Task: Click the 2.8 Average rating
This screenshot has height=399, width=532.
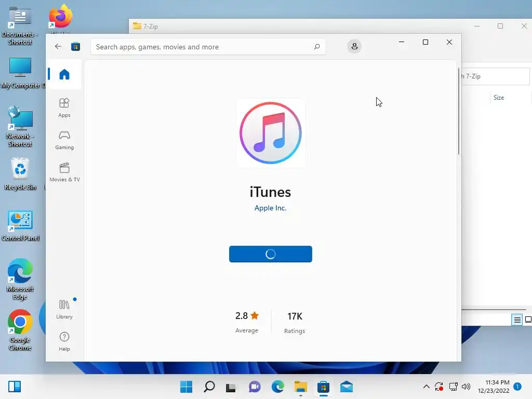Action: (x=247, y=322)
